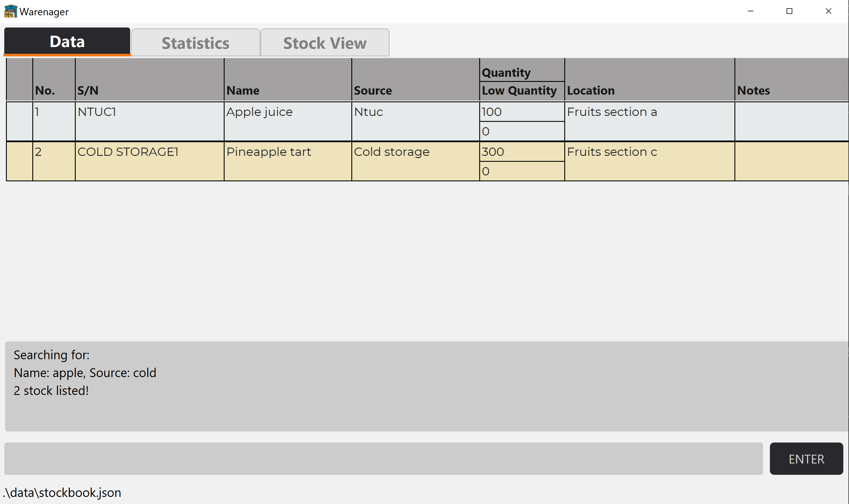Select 'Fruits section a' location cell
Viewport: 849px width, 504px height.
point(649,121)
